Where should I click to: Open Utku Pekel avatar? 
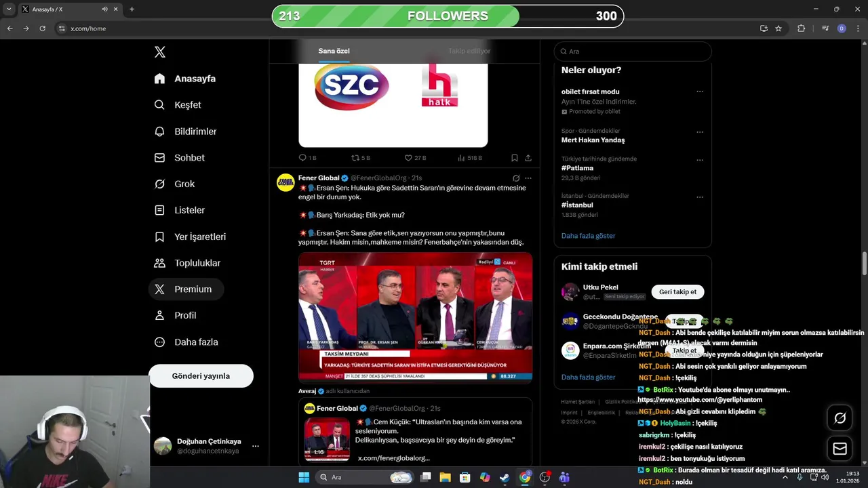tap(570, 292)
